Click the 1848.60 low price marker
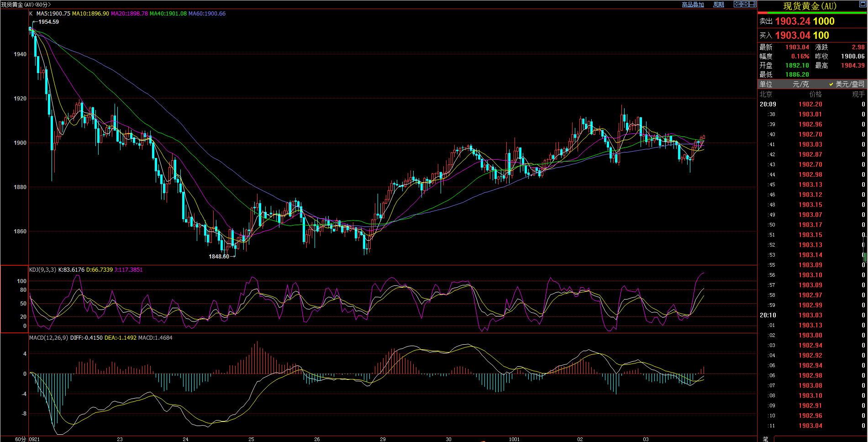868x442 pixels. click(219, 257)
